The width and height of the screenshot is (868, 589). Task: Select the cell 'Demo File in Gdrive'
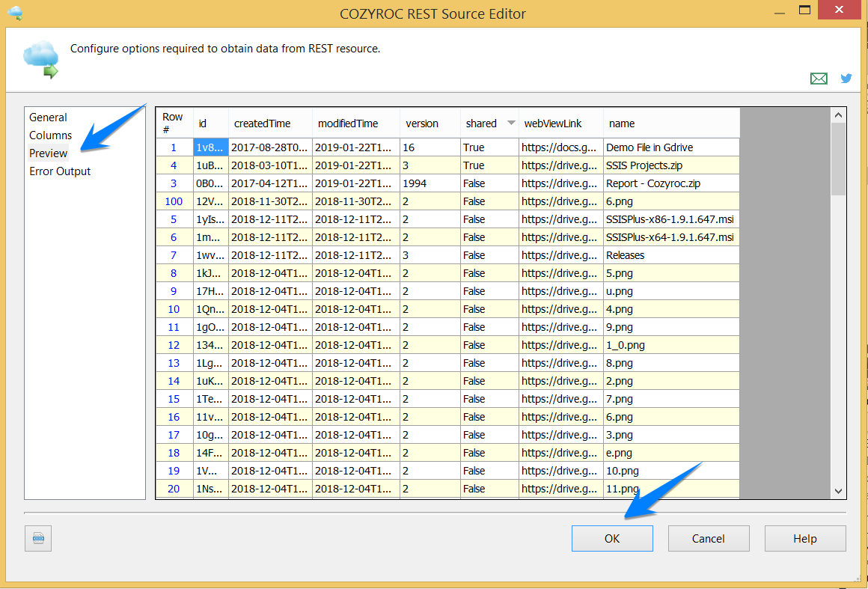671,147
